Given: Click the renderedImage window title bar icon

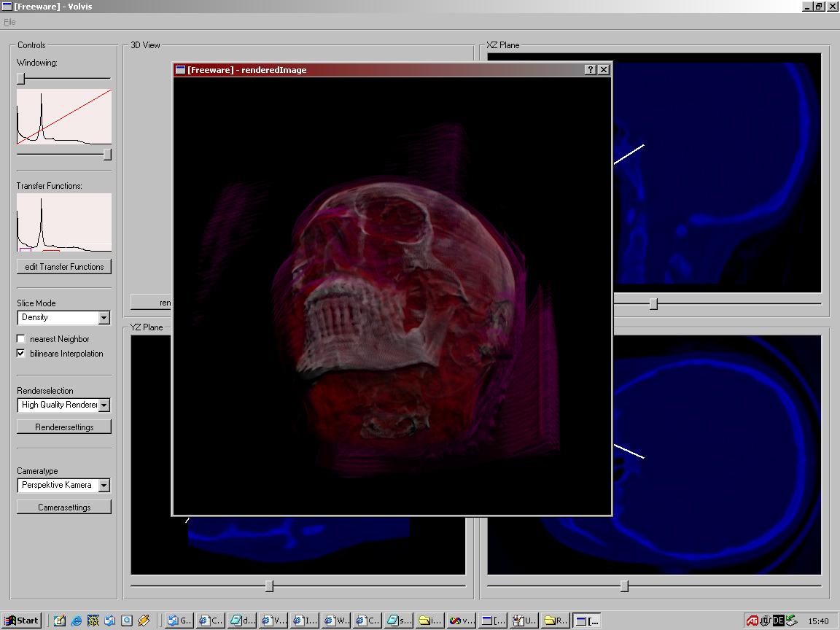Looking at the screenshot, I should click(180, 70).
